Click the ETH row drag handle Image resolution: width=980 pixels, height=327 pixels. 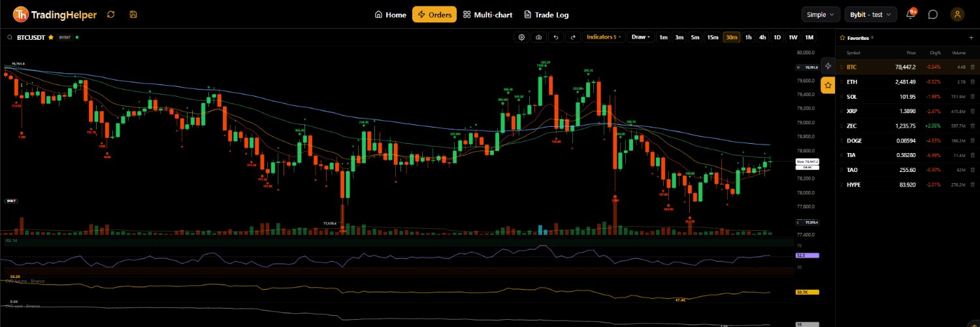point(841,82)
